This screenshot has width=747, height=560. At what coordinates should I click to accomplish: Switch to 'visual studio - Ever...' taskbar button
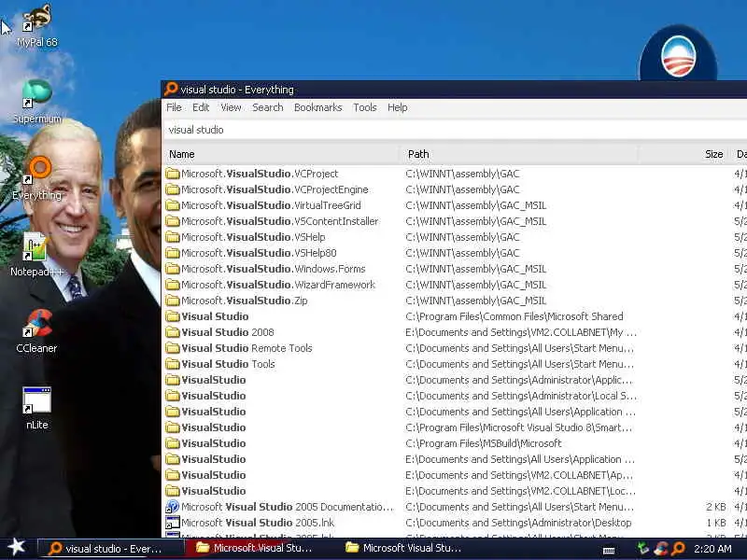pos(110,548)
